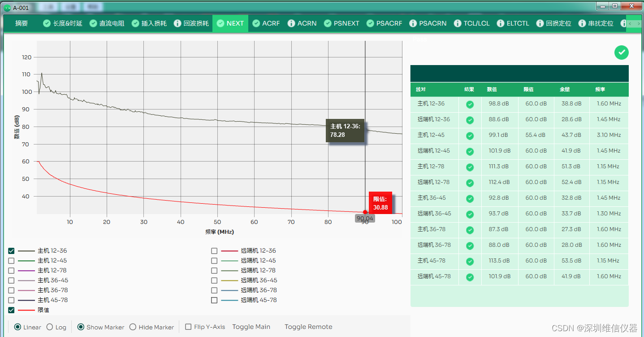
Task: Click pass icon for 主机 12-36 row
Action: coord(470,105)
